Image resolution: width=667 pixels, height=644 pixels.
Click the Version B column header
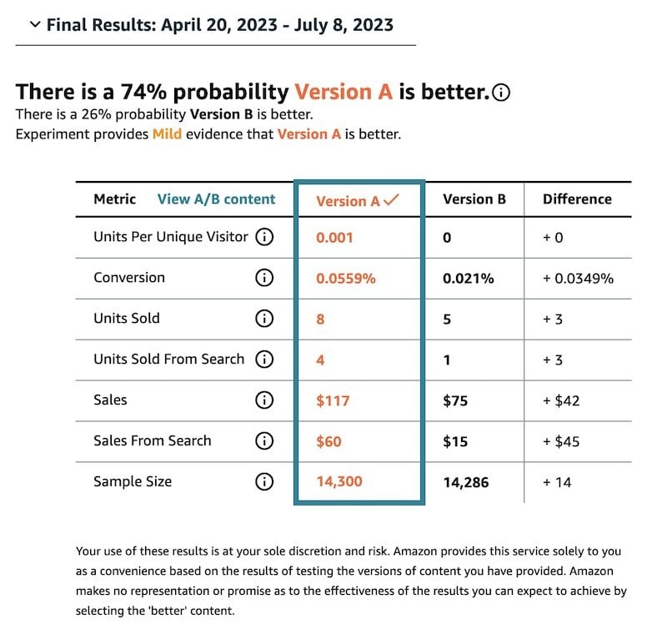click(474, 199)
